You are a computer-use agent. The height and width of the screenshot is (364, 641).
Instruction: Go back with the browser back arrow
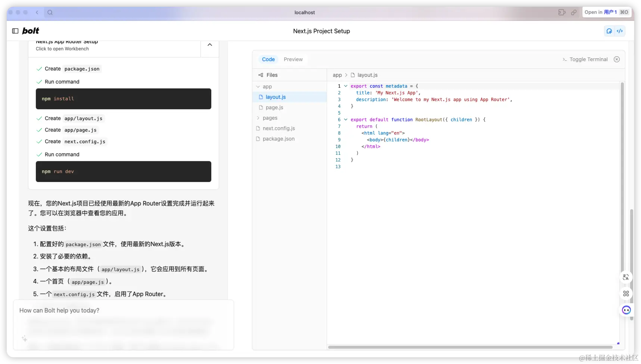pyautogui.click(x=37, y=12)
